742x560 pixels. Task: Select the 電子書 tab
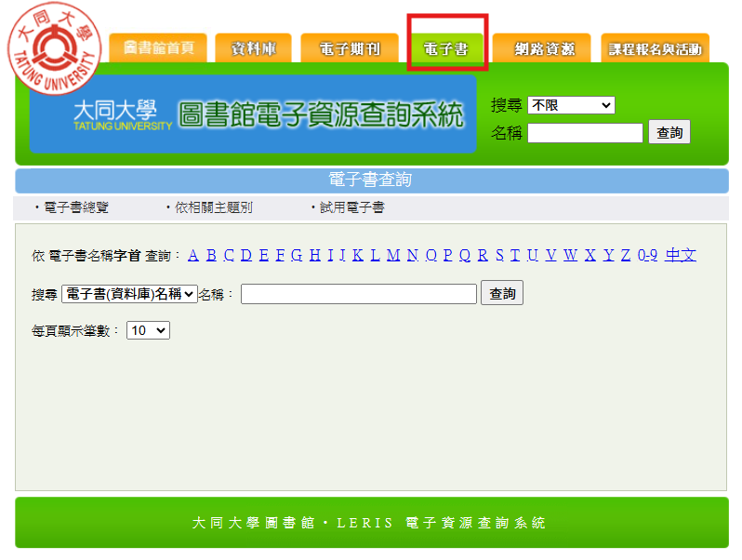coord(445,47)
